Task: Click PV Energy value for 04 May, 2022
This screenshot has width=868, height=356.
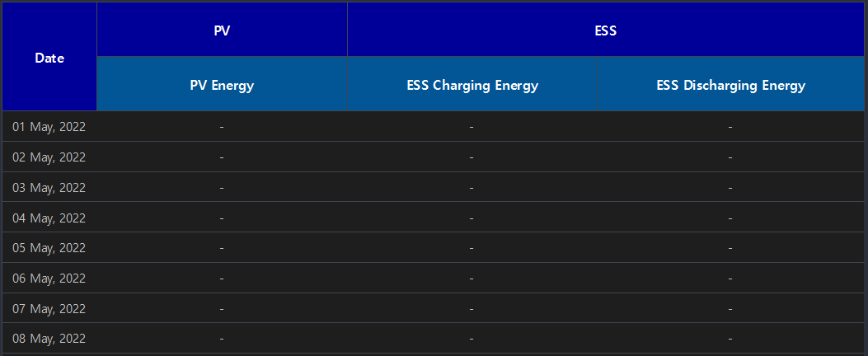Action: 222,218
